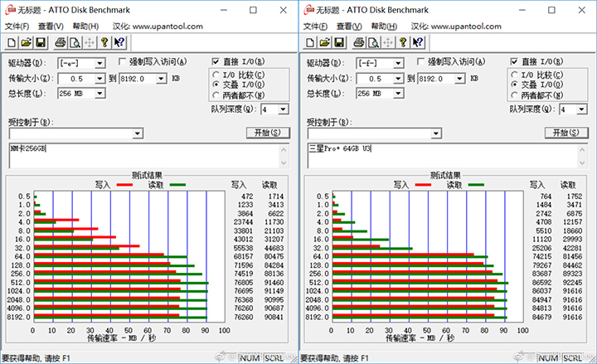Open 队列深度 dropdown in right window
597x364 pixels.
point(581,109)
